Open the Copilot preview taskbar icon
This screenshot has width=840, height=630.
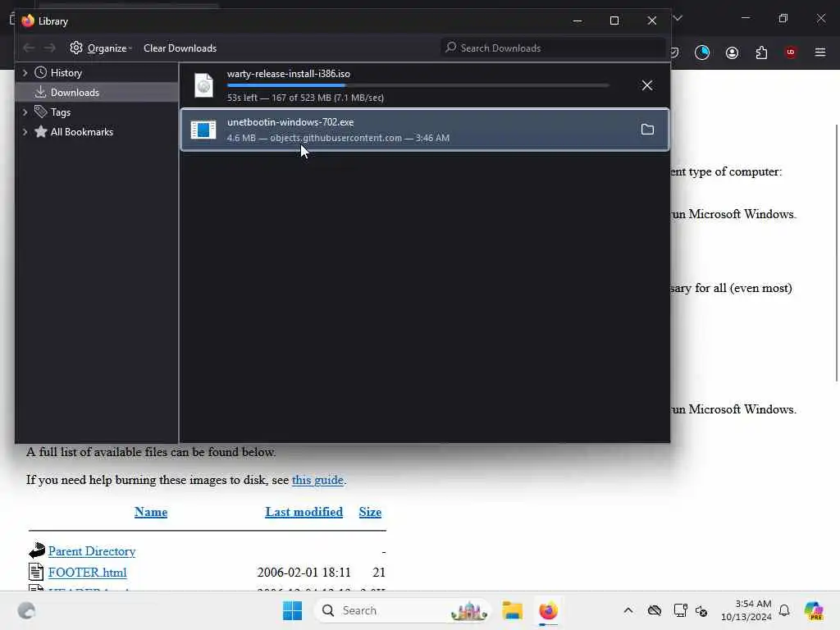tap(814, 610)
